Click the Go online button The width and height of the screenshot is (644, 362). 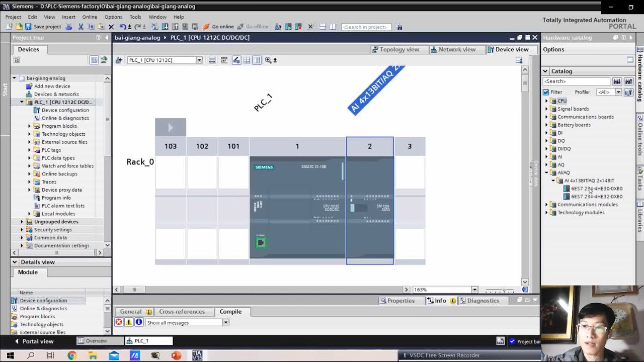pos(218,27)
